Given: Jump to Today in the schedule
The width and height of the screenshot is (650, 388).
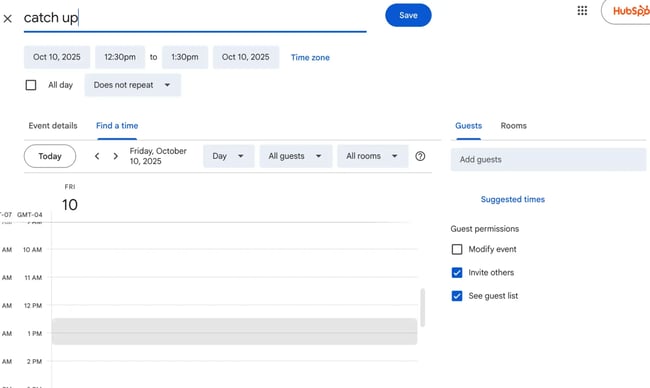Looking at the screenshot, I should [50, 156].
